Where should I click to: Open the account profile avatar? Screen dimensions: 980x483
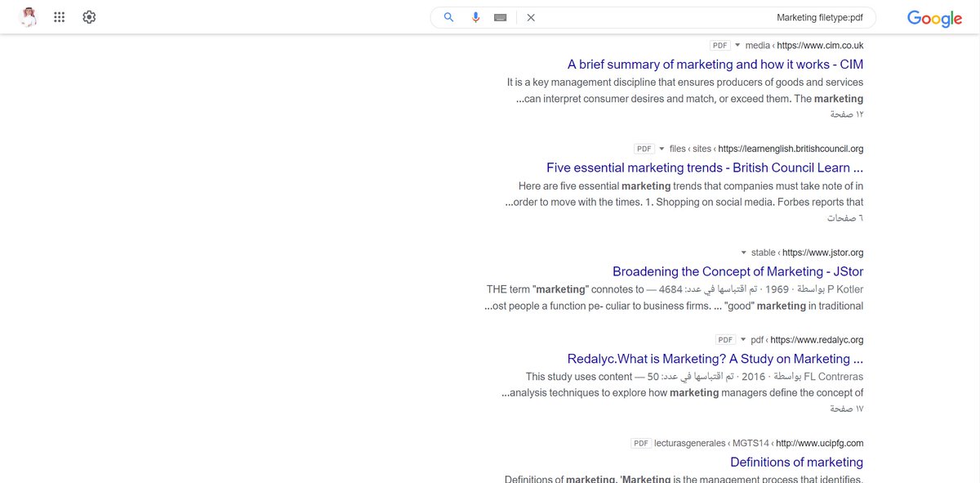click(29, 17)
